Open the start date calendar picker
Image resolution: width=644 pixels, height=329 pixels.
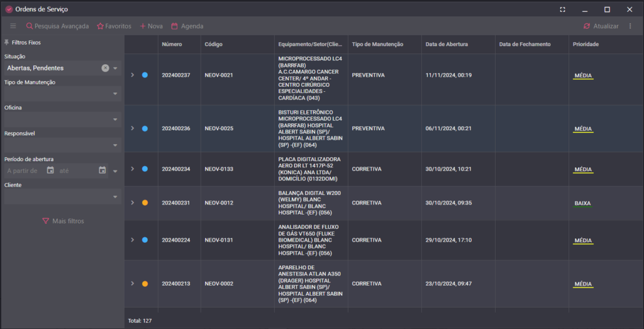[x=50, y=170]
